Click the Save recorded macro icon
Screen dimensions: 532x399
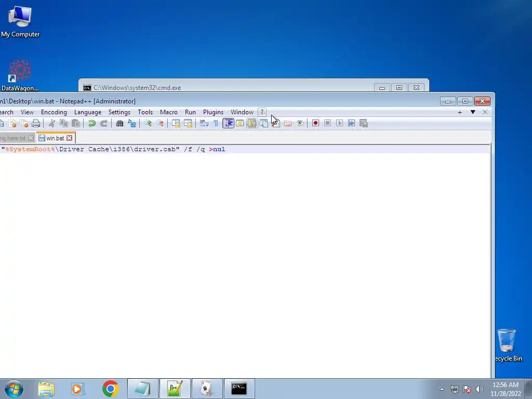pyautogui.click(x=363, y=123)
